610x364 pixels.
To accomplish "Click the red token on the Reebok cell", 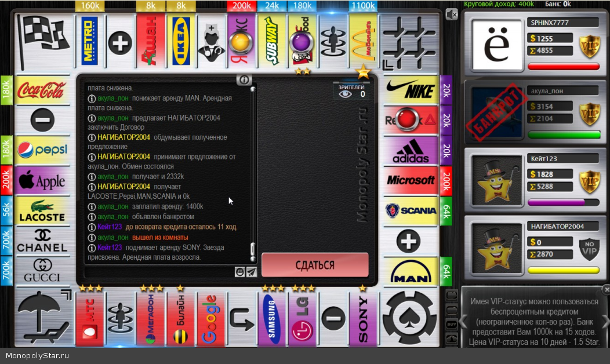I will tap(407, 119).
